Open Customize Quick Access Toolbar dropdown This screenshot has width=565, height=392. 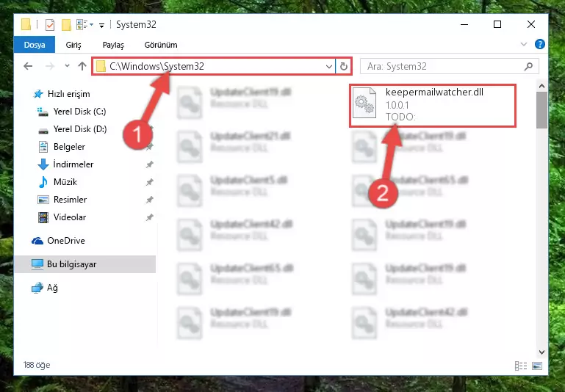pos(101,25)
